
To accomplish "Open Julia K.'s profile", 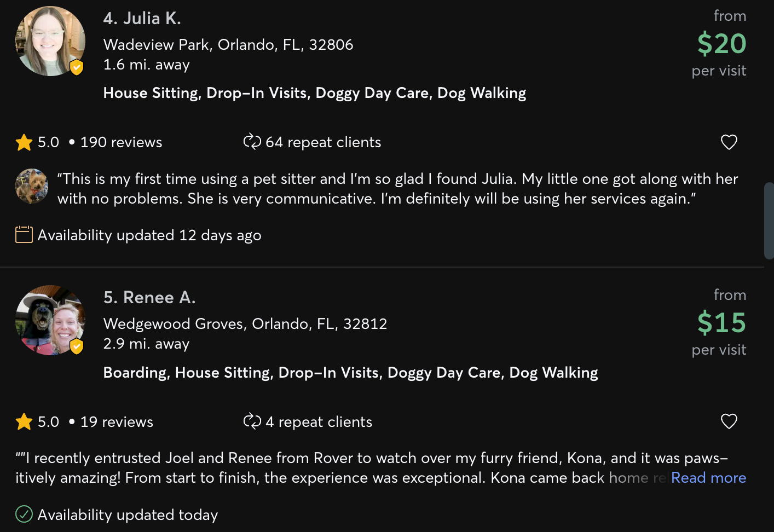I will (x=142, y=18).
